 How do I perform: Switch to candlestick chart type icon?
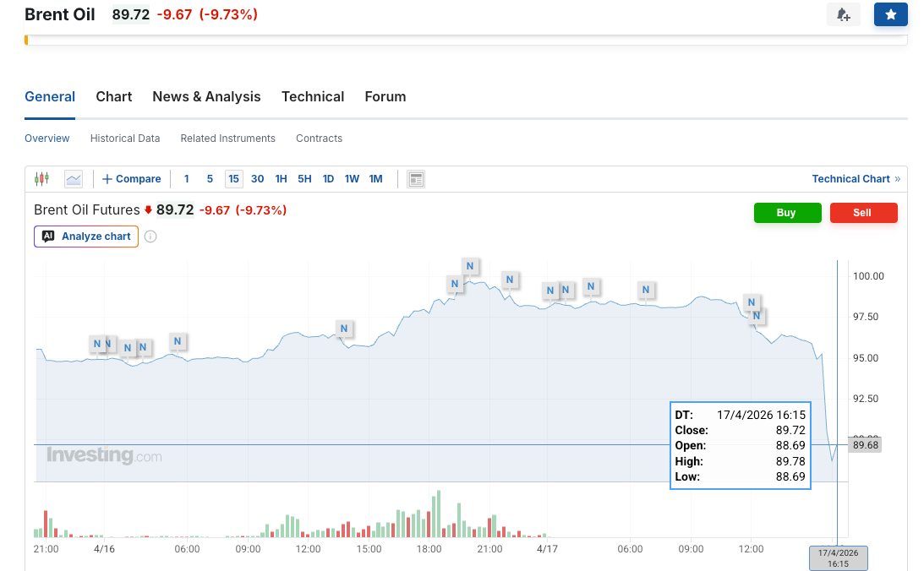coord(42,179)
